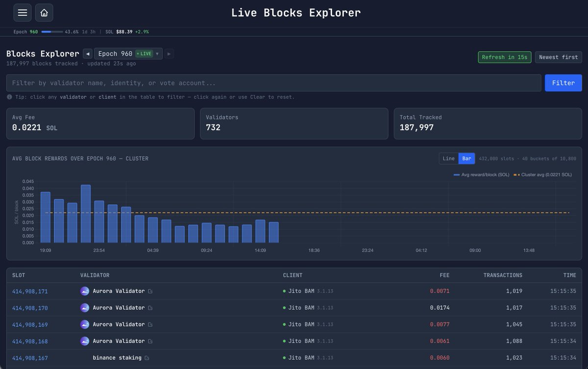Go to next epoch with right arrow
Image resolution: width=588 pixels, height=369 pixels.
tap(169, 54)
